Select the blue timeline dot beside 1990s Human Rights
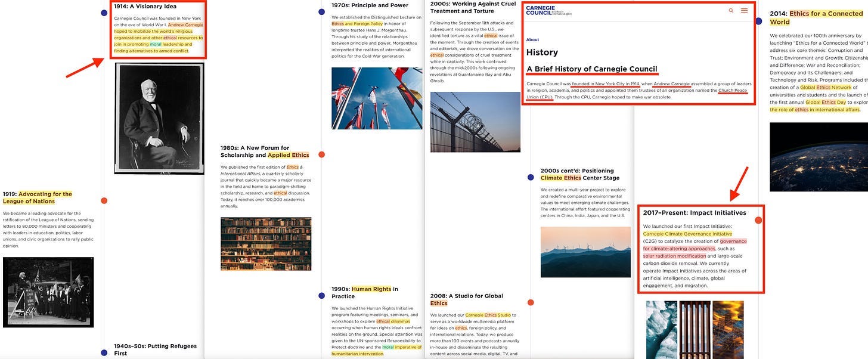868x359 pixels. pyautogui.click(x=322, y=295)
